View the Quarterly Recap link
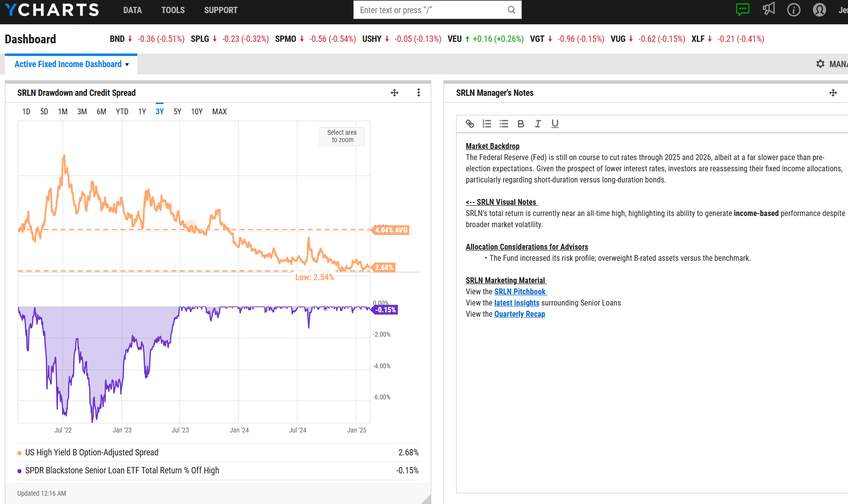 [519, 314]
